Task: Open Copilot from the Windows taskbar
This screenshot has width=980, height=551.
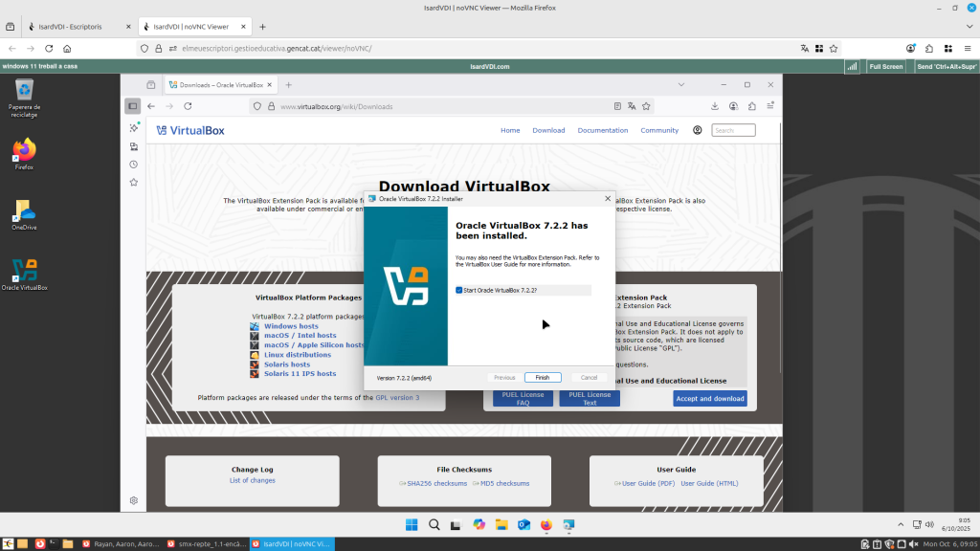Action: click(x=479, y=524)
